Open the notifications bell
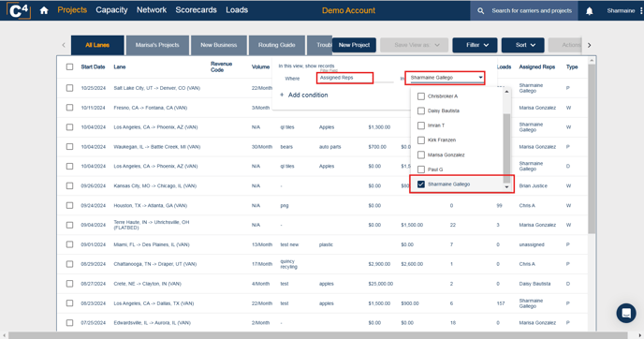Screen dimensions: 644x339 589,11
